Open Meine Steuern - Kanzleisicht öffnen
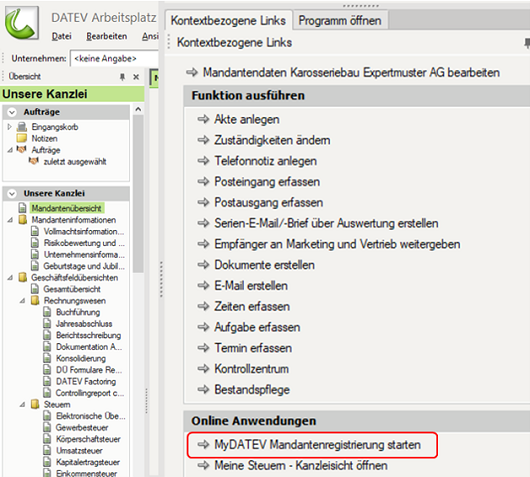 (x=301, y=466)
